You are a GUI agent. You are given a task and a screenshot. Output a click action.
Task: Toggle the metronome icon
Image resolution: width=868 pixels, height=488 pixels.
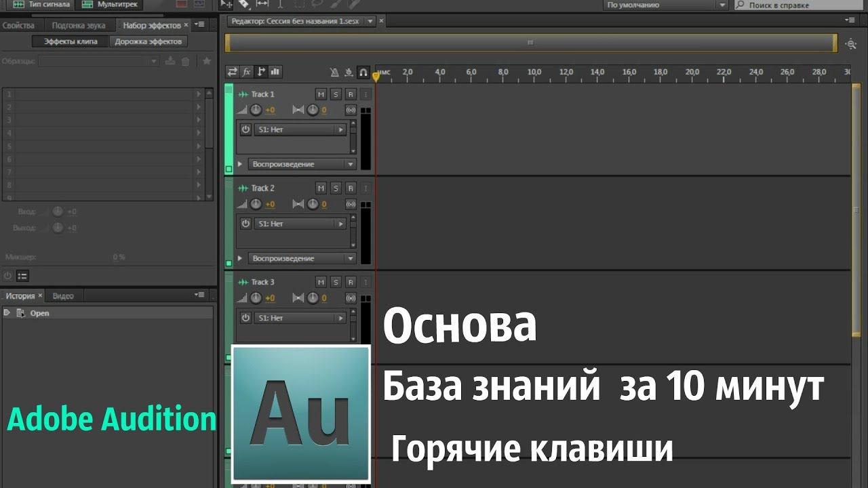[x=334, y=72]
